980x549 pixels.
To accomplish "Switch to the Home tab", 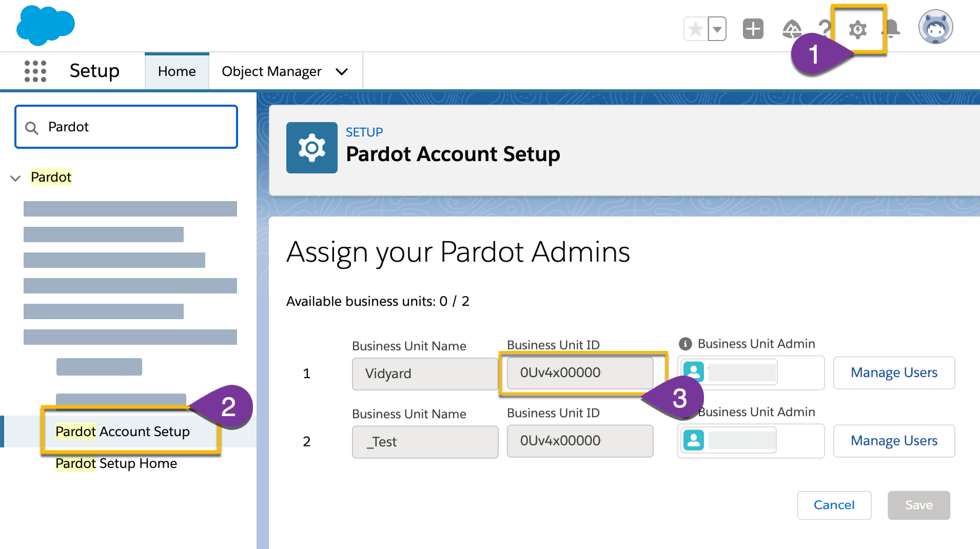I will [177, 71].
